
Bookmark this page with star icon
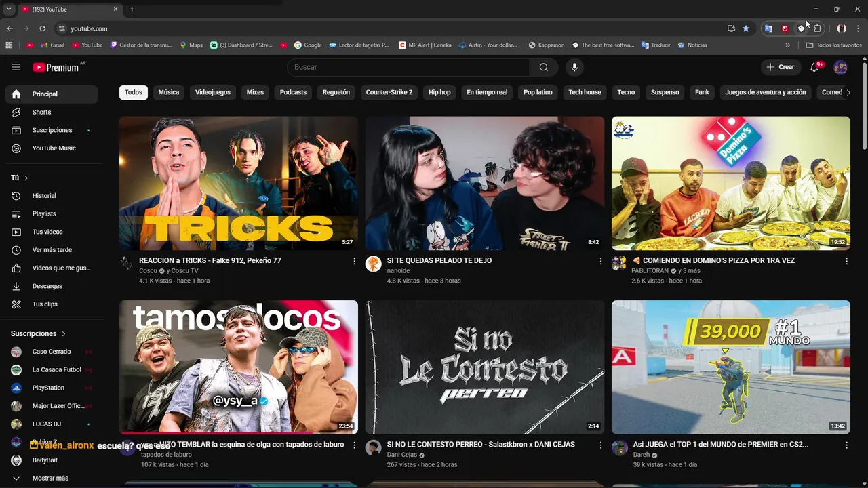(x=746, y=28)
